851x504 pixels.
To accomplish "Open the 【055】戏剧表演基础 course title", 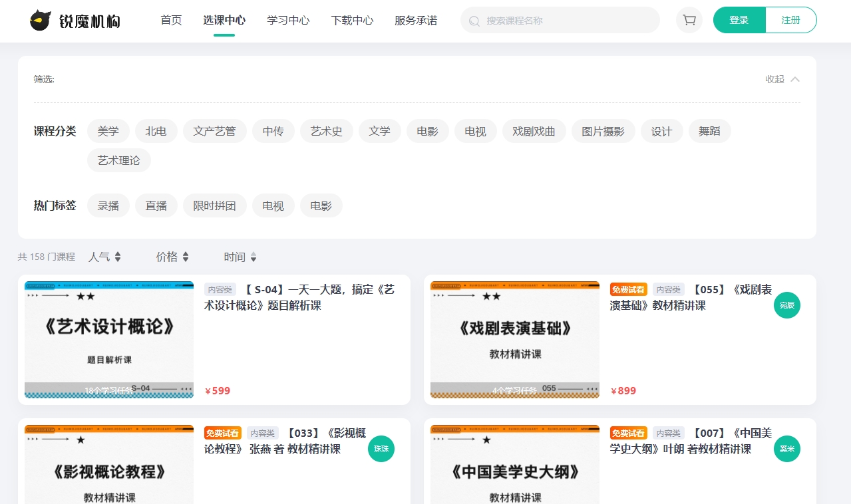I will coord(691,297).
